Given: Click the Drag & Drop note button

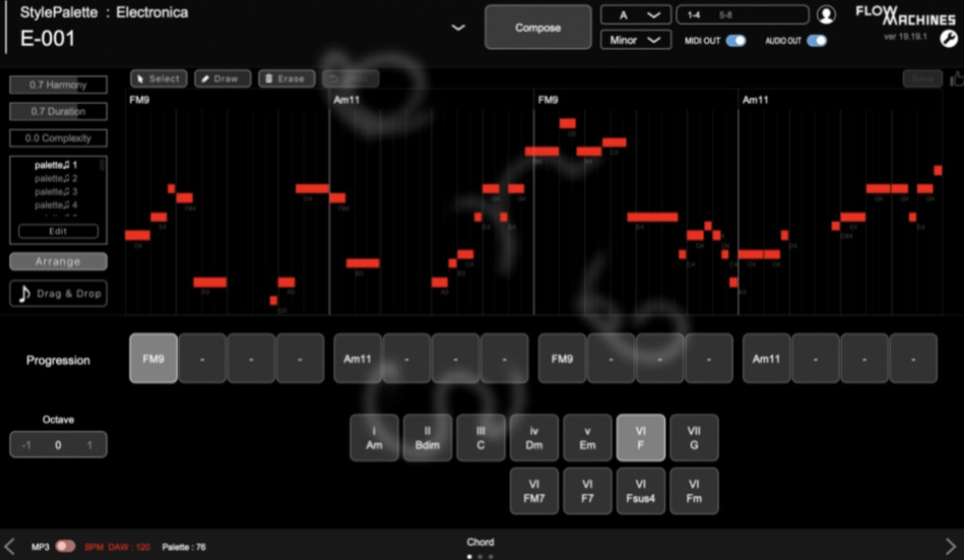Looking at the screenshot, I should tap(58, 294).
